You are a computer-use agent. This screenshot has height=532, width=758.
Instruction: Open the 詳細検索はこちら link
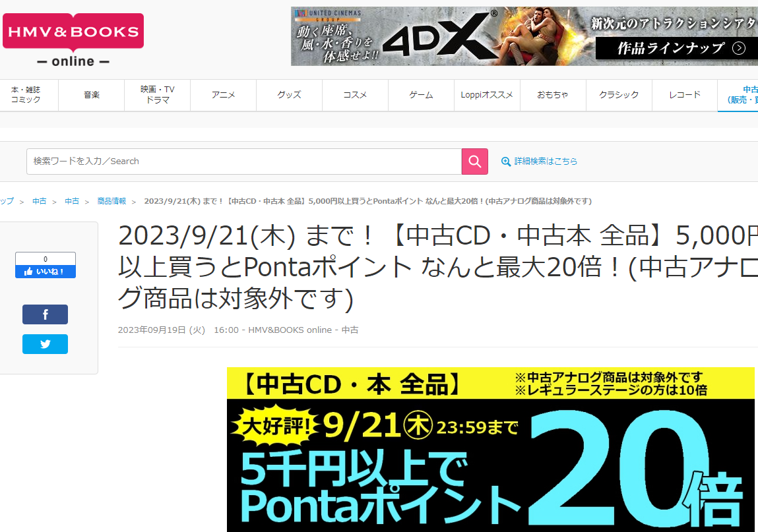coord(540,162)
